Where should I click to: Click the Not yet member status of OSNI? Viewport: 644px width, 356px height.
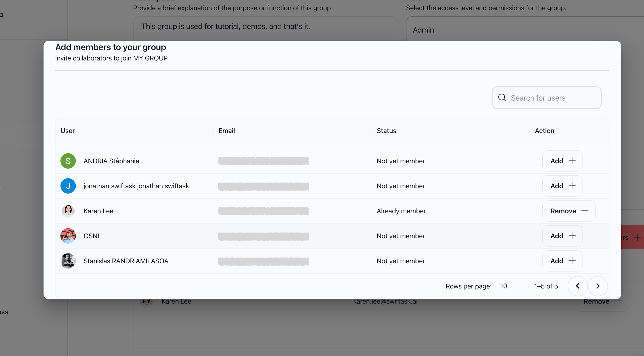click(x=401, y=236)
